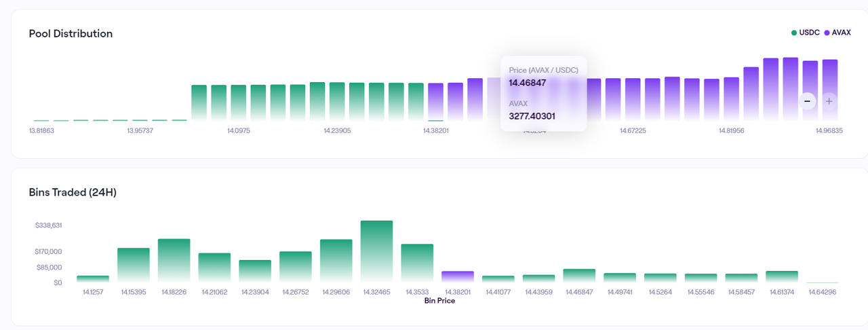
Task: Select the first tall green Pool Distribution bar
Action: pyautogui.click(x=199, y=103)
